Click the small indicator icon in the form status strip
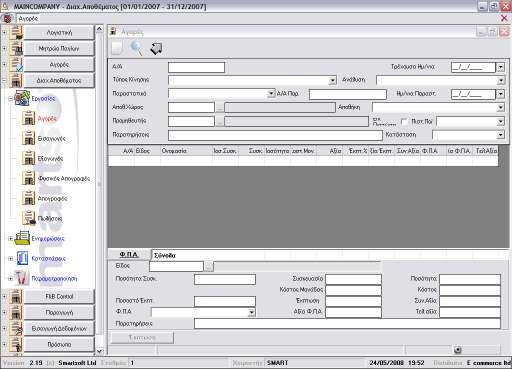The height and width of the screenshot is (369, 512). coord(458,350)
